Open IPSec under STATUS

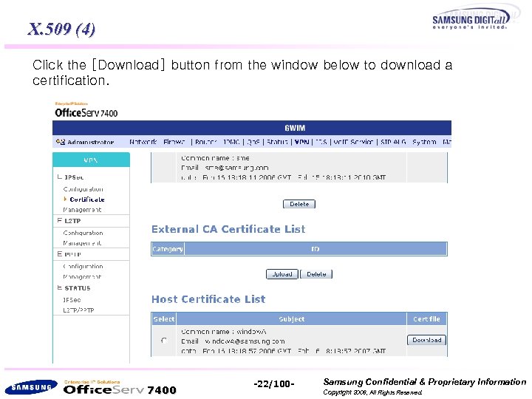(x=72, y=300)
